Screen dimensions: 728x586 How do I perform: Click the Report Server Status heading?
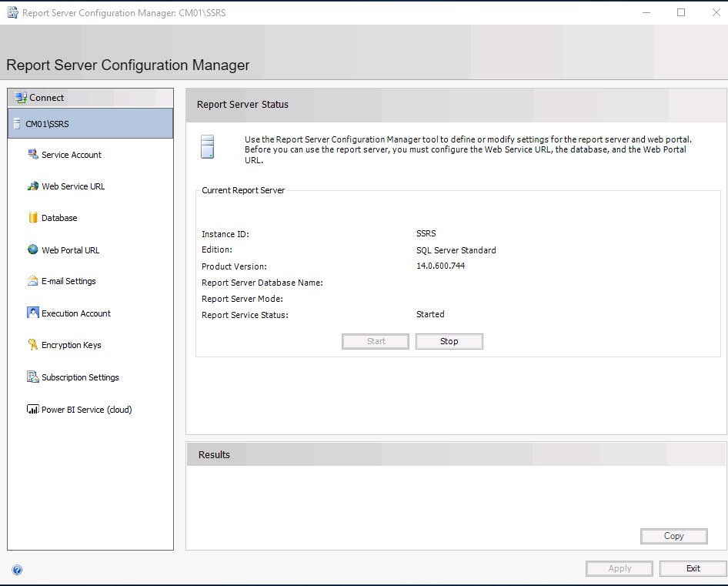tap(243, 105)
